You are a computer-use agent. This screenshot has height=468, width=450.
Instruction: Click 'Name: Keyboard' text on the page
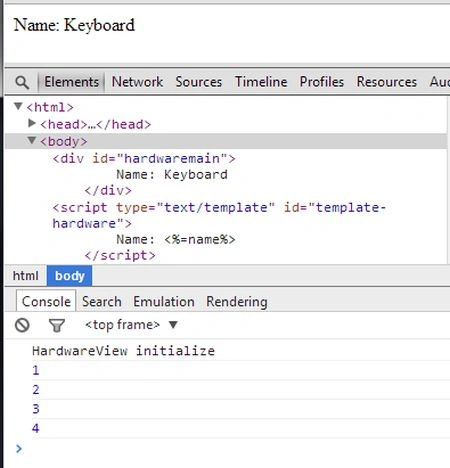point(74,25)
